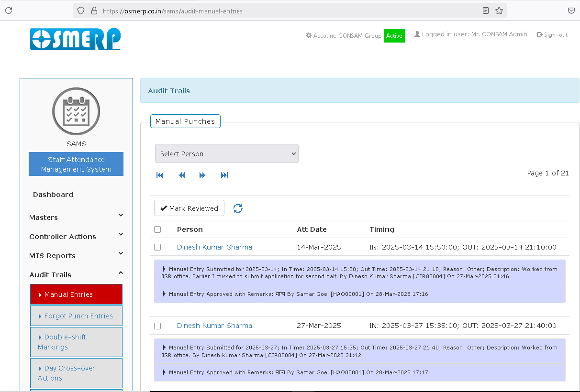The height and width of the screenshot is (392, 580).
Task: Open the Select Person dropdown
Action: 226,154
